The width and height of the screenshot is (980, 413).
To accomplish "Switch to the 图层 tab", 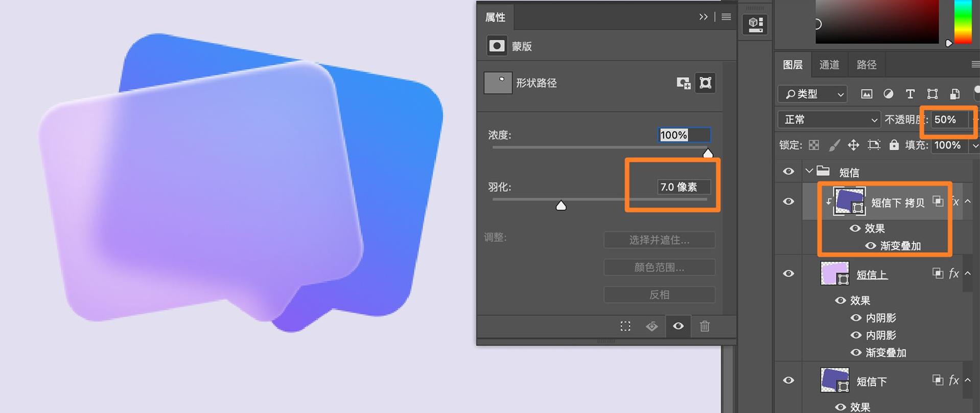I will 792,65.
